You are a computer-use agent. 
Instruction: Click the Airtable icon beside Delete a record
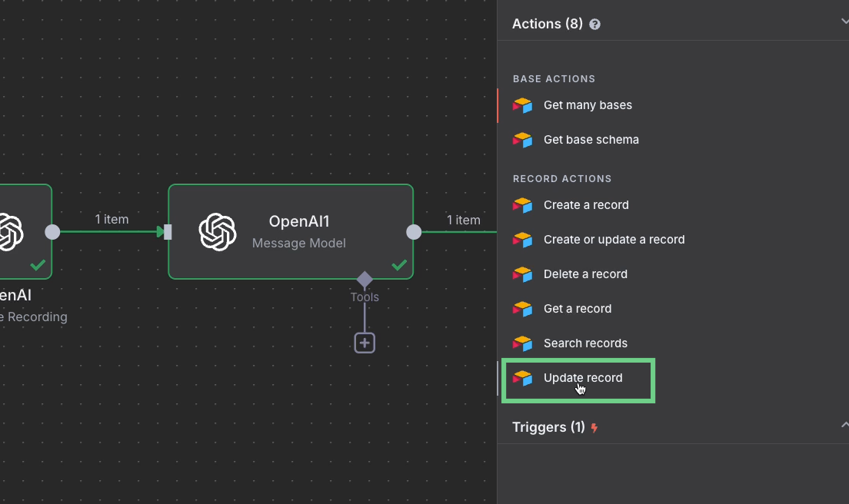tap(522, 274)
